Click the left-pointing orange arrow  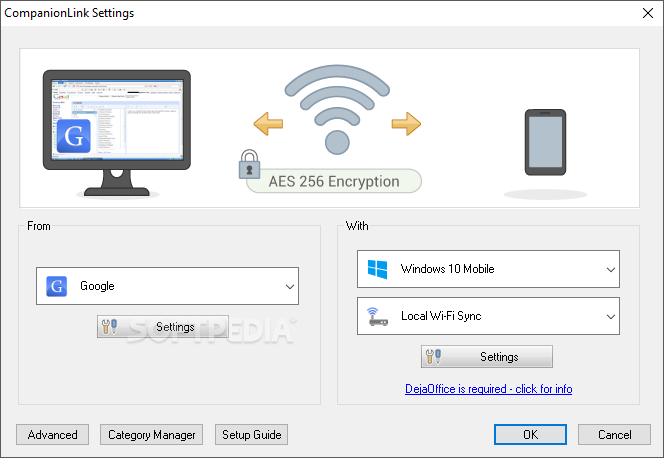point(268,124)
